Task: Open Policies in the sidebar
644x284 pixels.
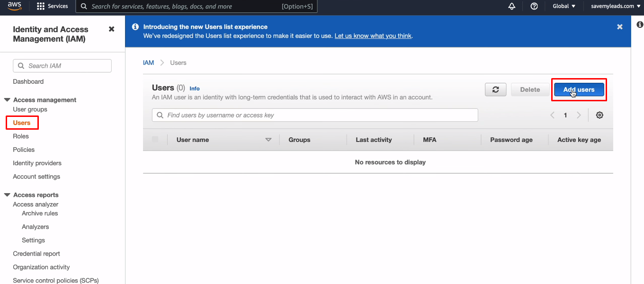Action: pyautogui.click(x=24, y=150)
